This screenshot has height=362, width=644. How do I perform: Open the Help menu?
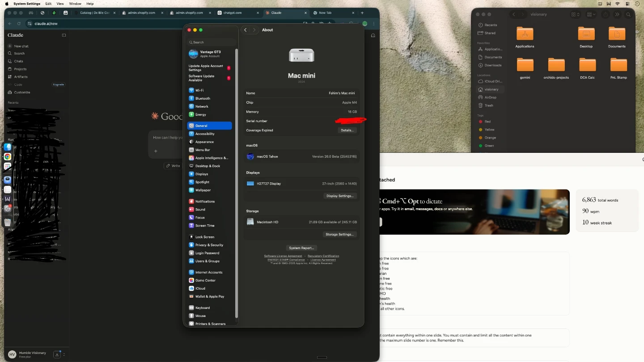(90, 4)
